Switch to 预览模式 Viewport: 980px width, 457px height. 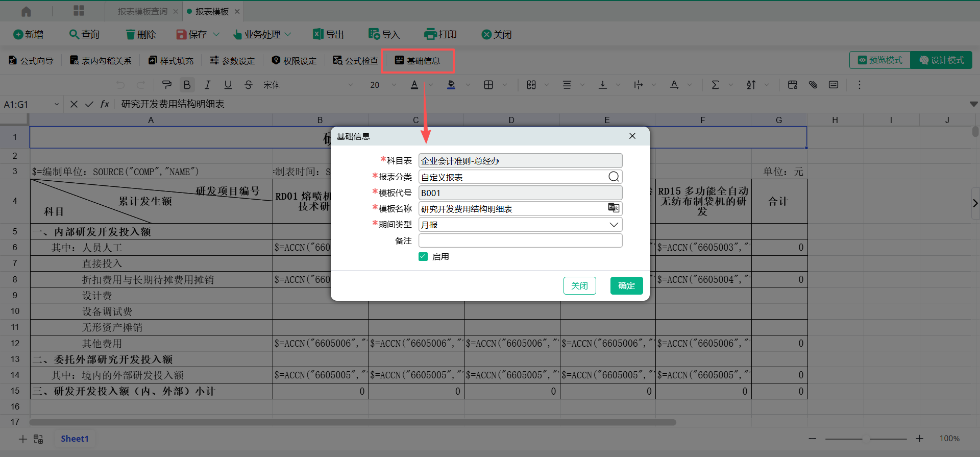click(x=880, y=60)
